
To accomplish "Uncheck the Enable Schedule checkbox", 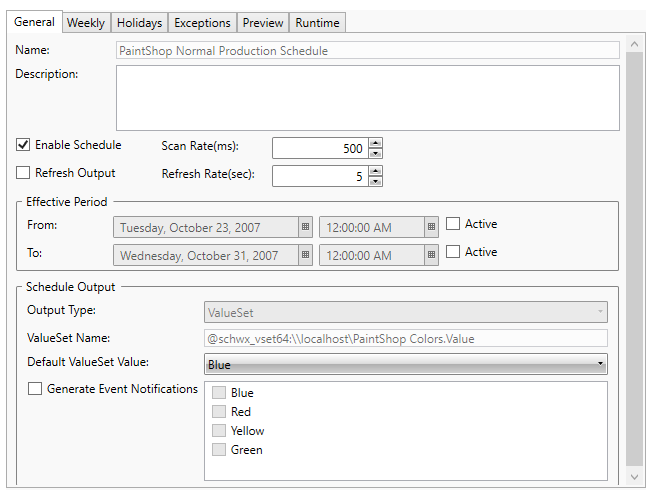I will (24, 145).
